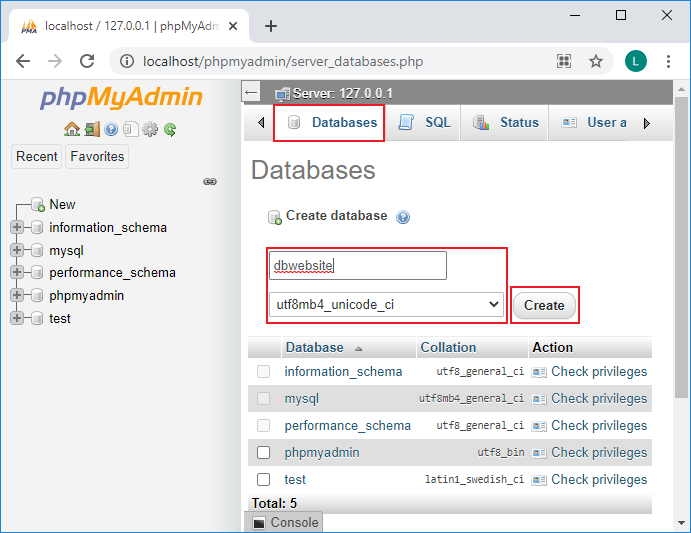Bookmark page with the star icon

(596, 61)
